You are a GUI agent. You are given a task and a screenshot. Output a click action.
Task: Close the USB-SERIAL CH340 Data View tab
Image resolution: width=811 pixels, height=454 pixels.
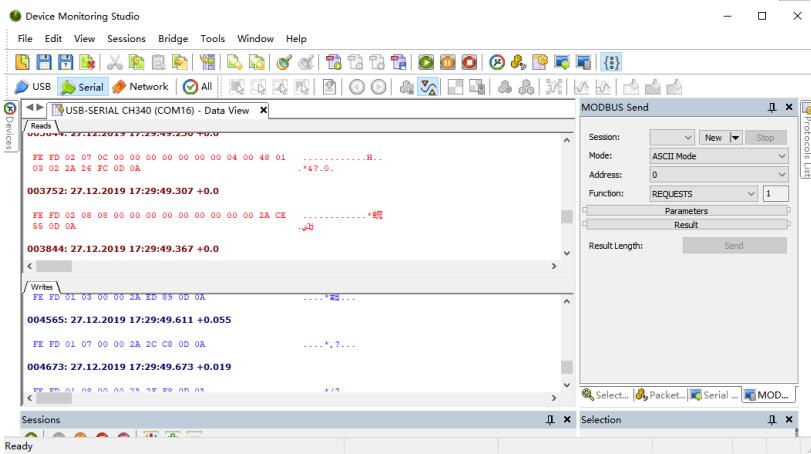click(x=263, y=110)
